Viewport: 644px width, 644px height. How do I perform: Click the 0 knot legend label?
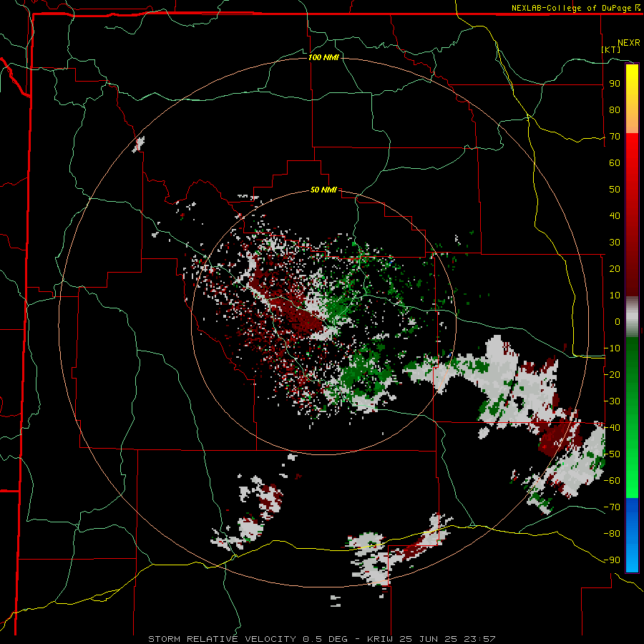click(x=618, y=321)
